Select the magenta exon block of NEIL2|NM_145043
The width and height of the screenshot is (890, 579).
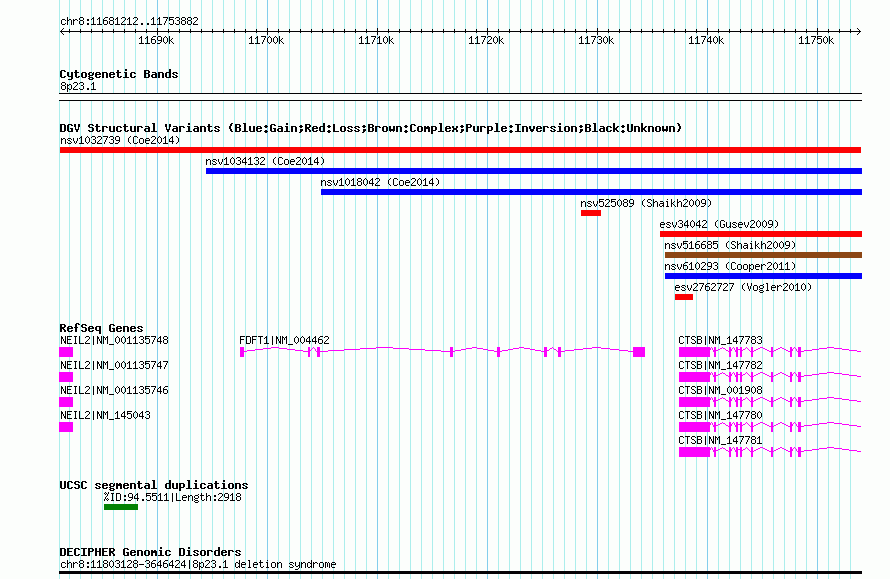point(66,427)
